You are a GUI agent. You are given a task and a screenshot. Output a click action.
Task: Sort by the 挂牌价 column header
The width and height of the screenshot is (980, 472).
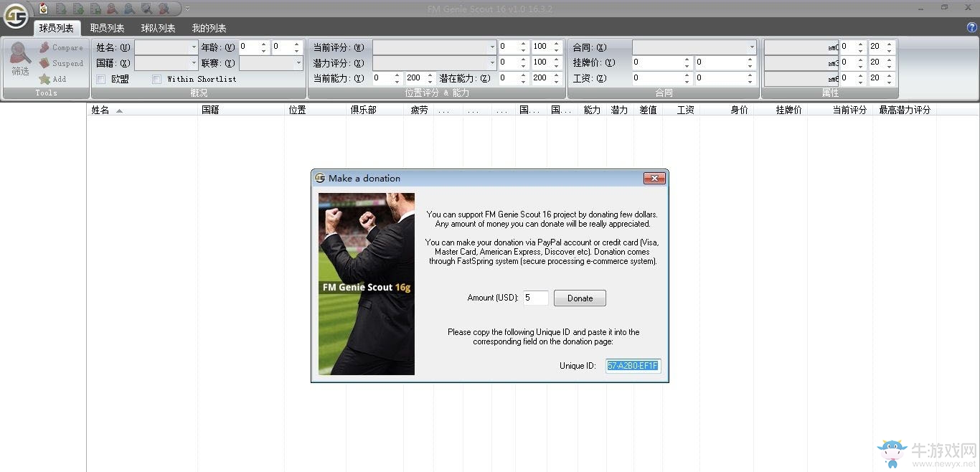[781, 110]
